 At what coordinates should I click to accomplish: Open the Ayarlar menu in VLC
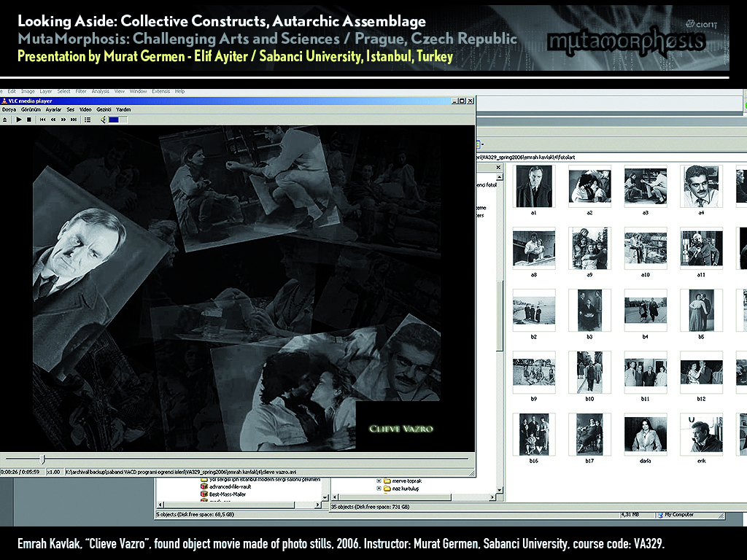(53, 109)
